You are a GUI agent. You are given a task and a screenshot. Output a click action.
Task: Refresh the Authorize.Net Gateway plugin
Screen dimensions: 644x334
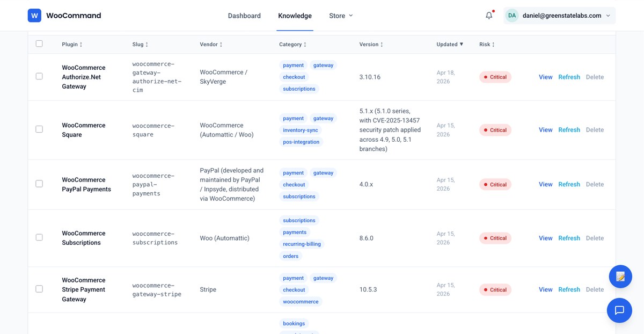click(569, 77)
